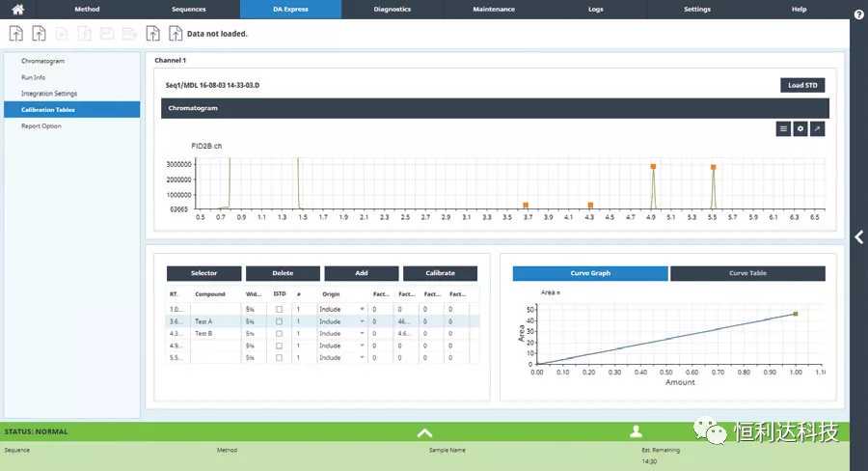
Task: Open Origin dropdown in the last table row
Action: [362, 358]
